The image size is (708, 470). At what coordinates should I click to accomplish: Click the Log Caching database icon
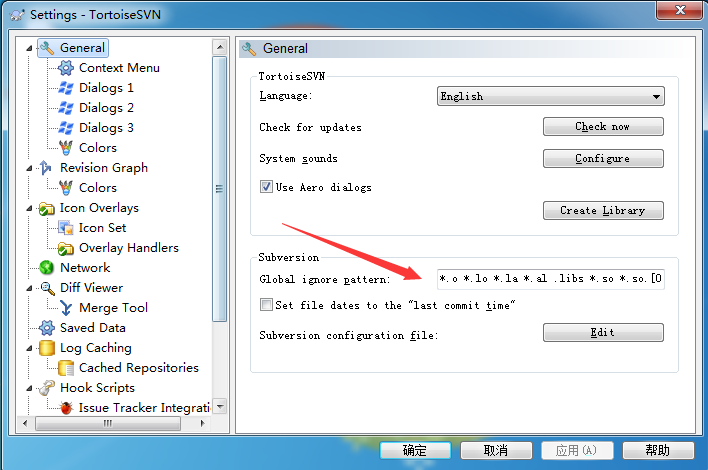tap(47, 348)
